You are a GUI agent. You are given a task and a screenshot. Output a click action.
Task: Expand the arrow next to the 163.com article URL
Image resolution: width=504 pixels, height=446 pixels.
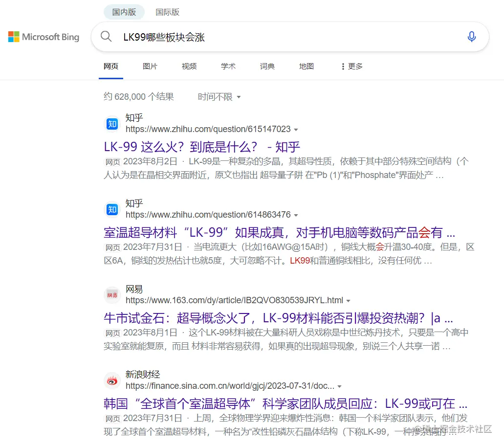(348, 301)
